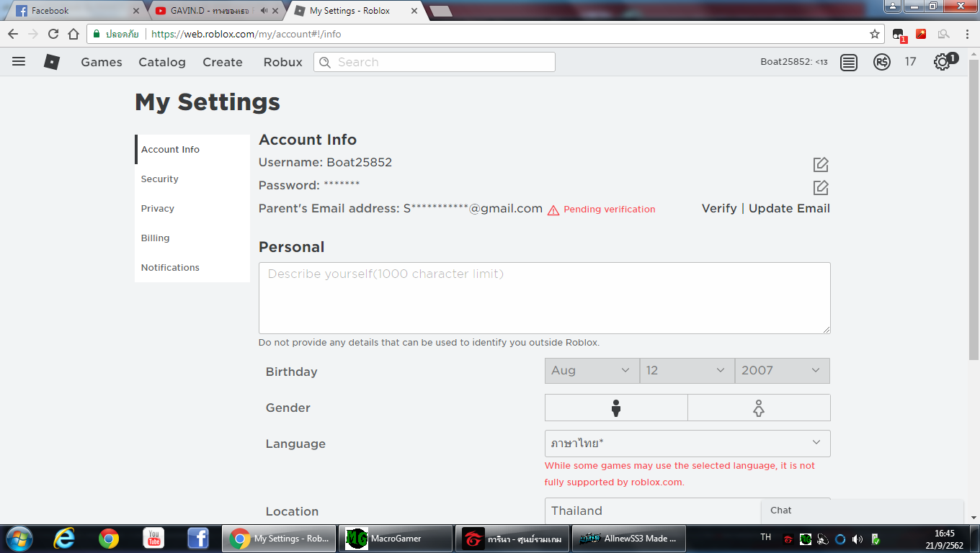
Task: Expand the Language dropdown
Action: [x=687, y=444]
